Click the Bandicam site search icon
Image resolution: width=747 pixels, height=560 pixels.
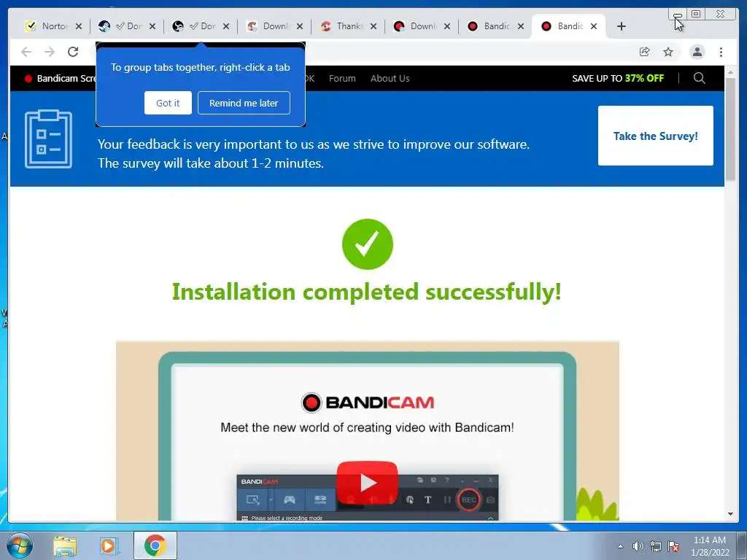tap(700, 78)
